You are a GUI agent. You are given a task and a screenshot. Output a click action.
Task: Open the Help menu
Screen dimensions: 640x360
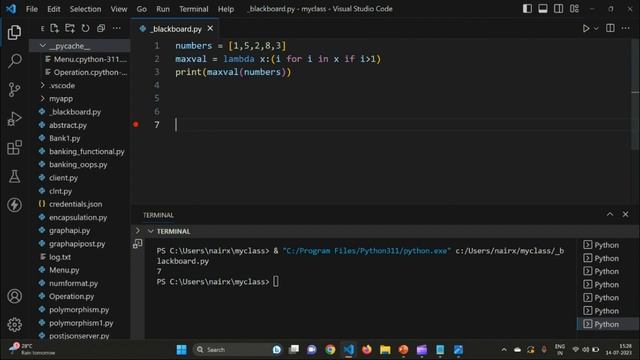pyautogui.click(x=226, y=9)
